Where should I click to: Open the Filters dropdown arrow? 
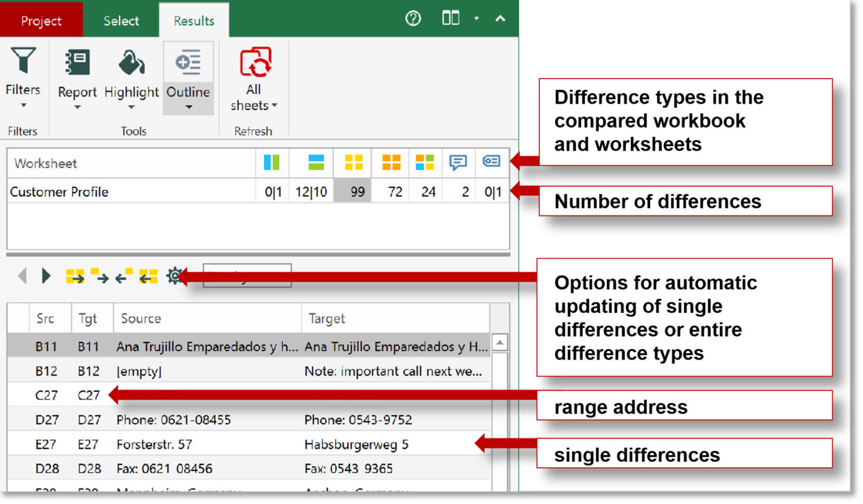pos(22,105)
